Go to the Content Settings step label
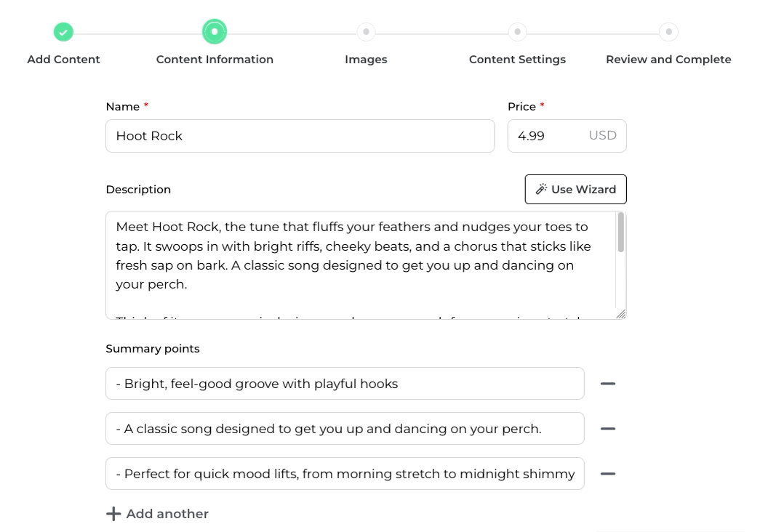 click(517, 60)
